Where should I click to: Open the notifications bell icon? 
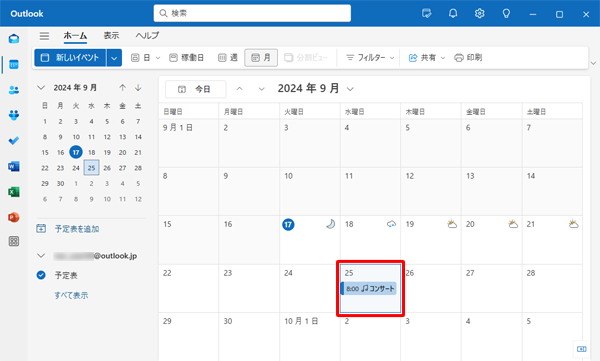(453, 14)
